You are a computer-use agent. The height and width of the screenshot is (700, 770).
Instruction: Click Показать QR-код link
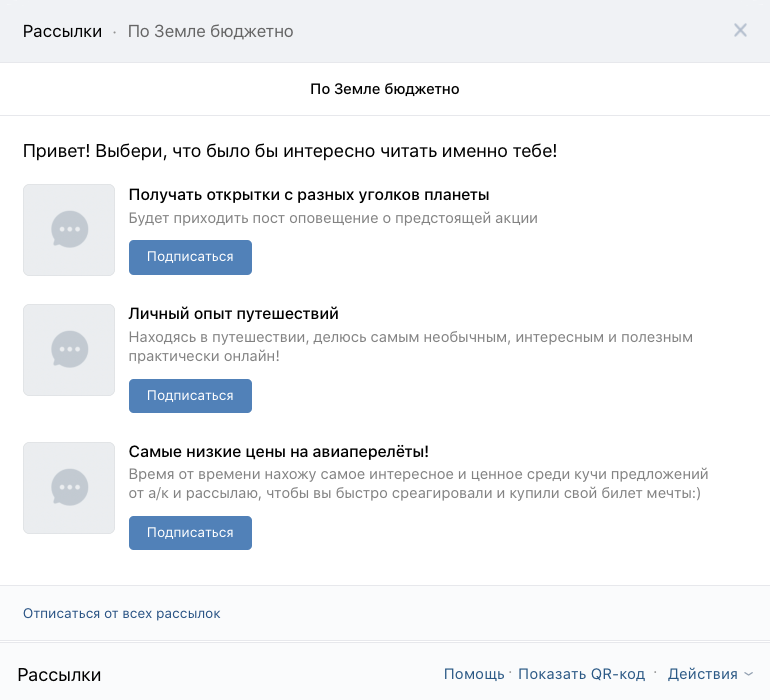pyautogui.click(x=581, y=674)
